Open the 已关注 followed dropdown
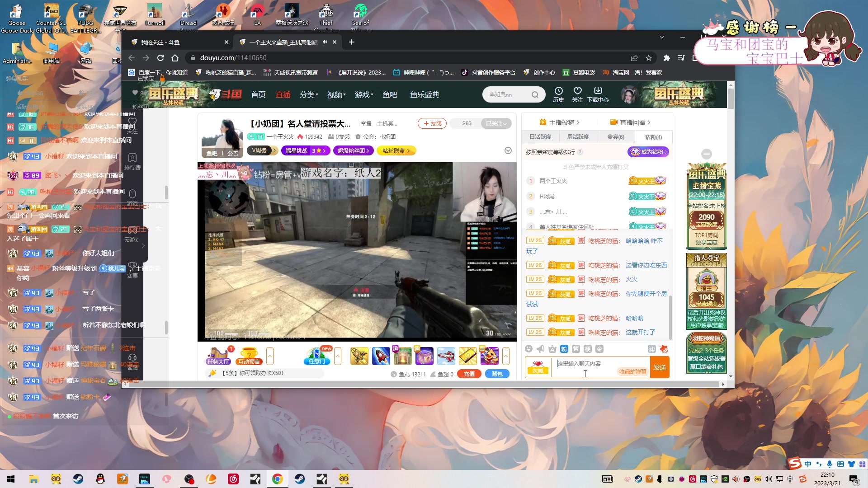 coord(496,123)
